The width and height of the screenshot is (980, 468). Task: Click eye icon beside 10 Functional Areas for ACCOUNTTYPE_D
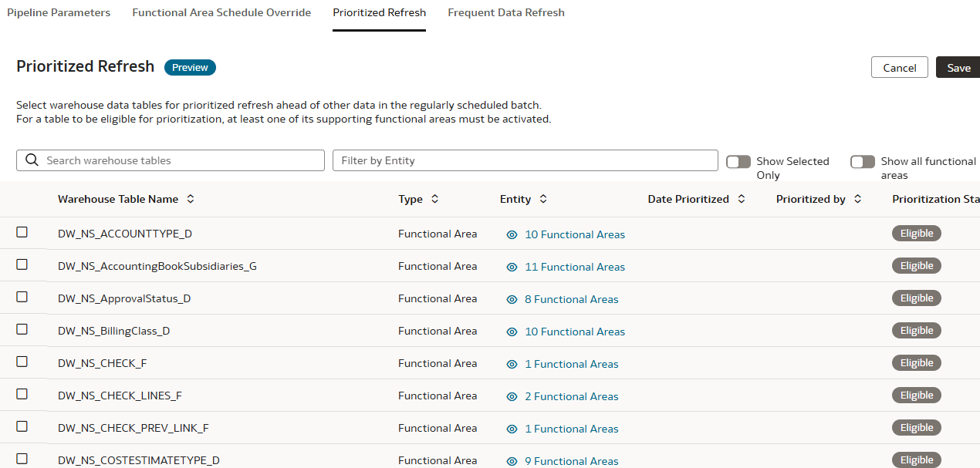tap(512, 234)
